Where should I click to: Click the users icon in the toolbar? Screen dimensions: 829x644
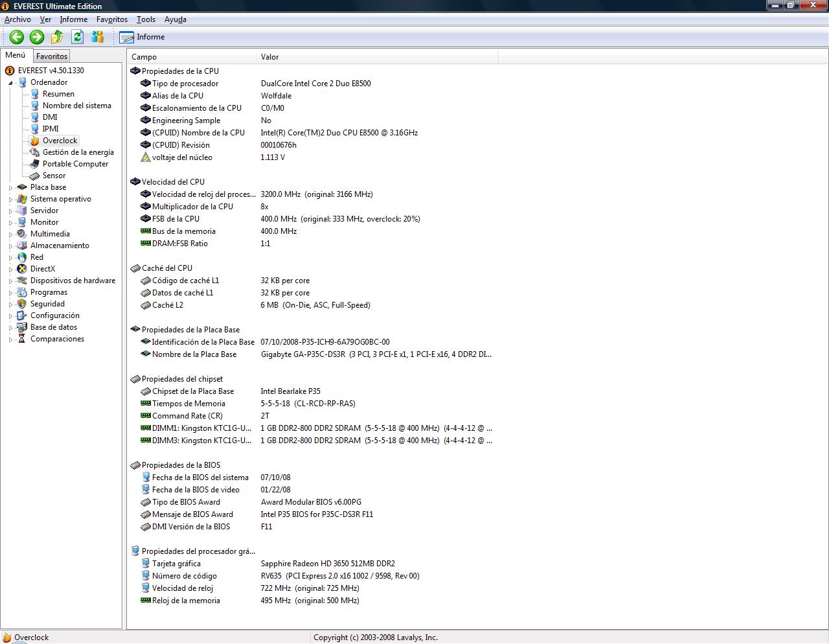[x=98, y=37]
